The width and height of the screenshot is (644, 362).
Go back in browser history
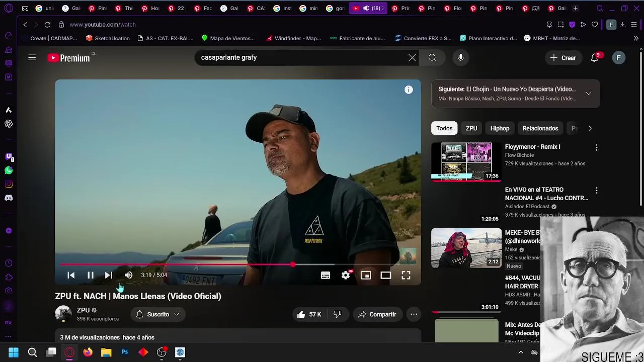25,24
